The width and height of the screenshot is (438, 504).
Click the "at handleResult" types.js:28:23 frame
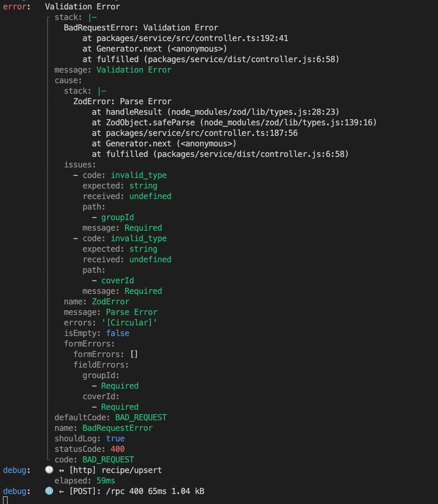215,112
